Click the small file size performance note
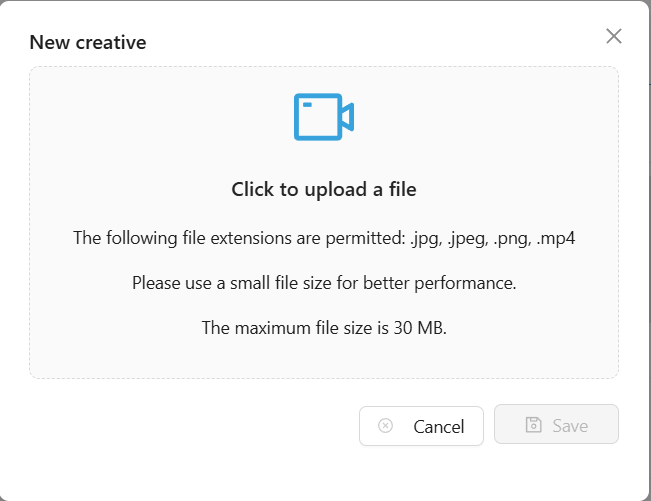 pos(324,283)
